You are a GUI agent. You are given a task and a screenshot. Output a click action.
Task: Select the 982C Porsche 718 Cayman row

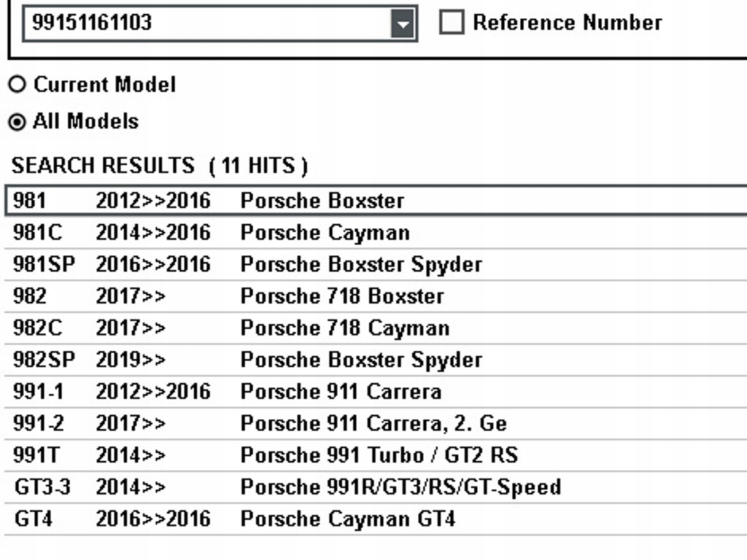pyautogui.click(x=344, y=328)
